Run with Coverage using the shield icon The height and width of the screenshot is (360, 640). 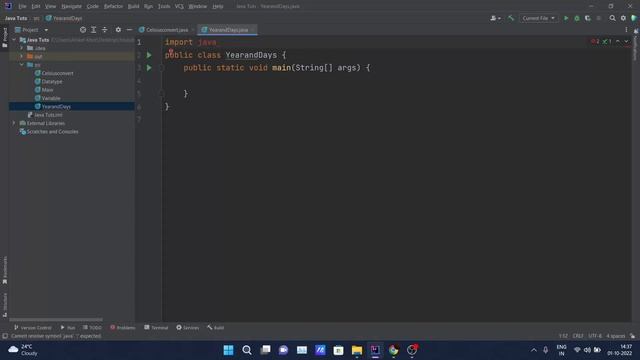click(x=588, y=18)
